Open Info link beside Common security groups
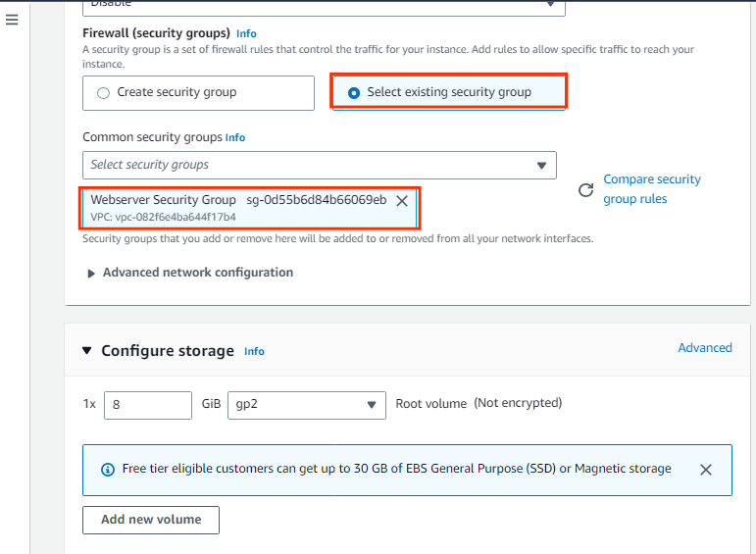 pos(235,138)
